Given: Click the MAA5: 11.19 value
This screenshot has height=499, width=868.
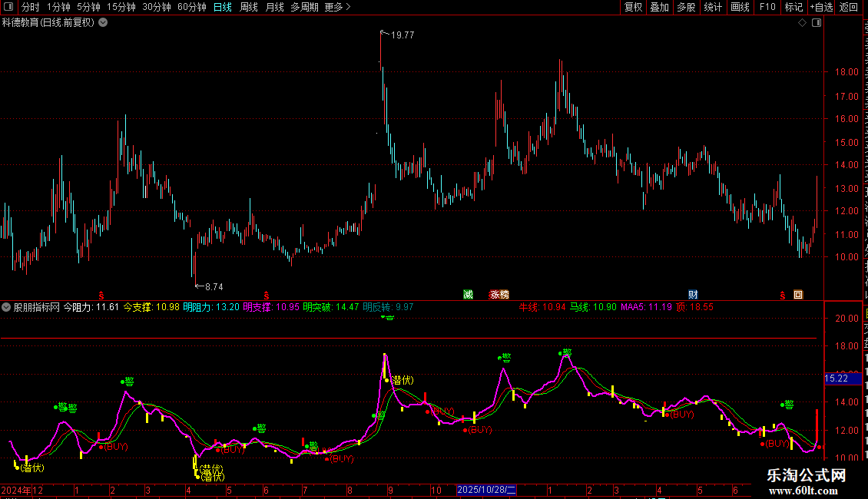Looking at the screenshot, I should click(646, 307).
